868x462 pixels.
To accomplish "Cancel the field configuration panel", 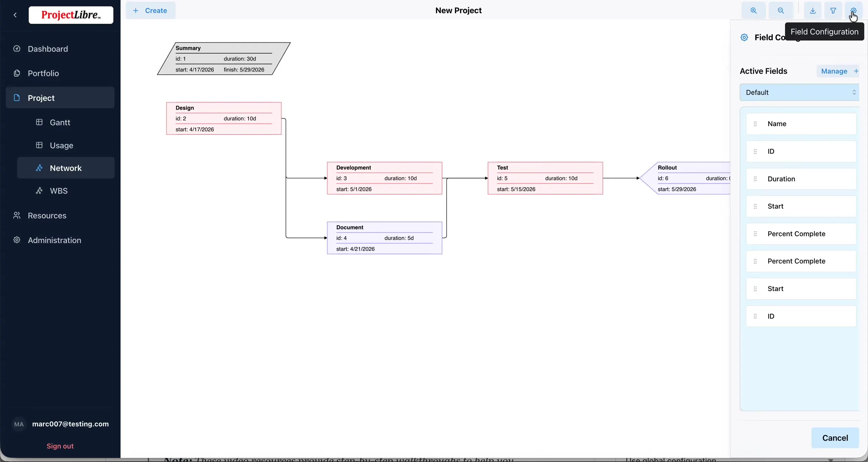I will tap(835, 438).
